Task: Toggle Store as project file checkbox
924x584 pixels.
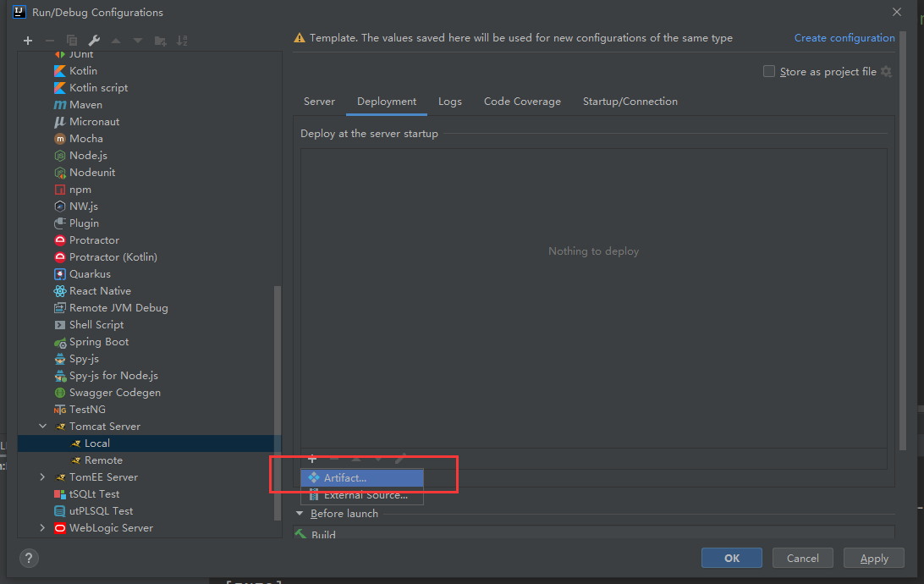Action: click(x=769, y=71)
